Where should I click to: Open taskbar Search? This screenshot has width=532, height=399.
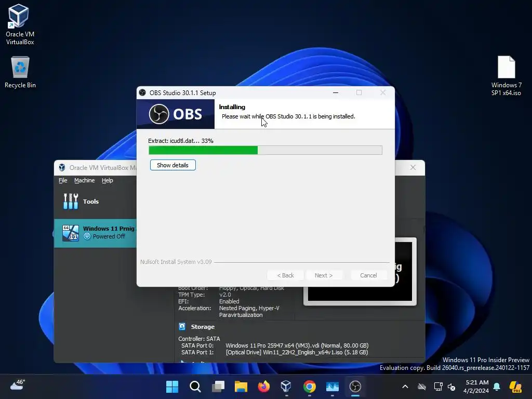(195, 387)
